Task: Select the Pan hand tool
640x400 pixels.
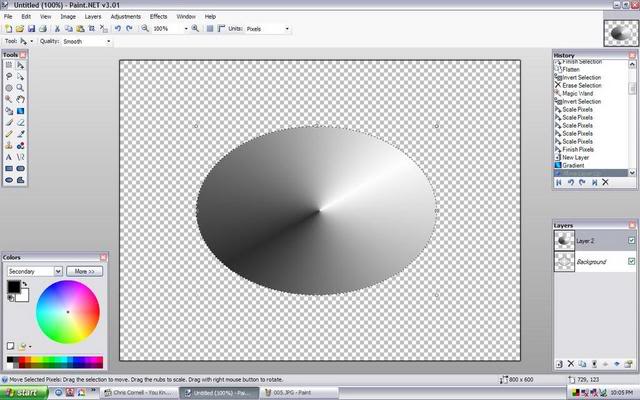Action: click(x=20, y=99)
